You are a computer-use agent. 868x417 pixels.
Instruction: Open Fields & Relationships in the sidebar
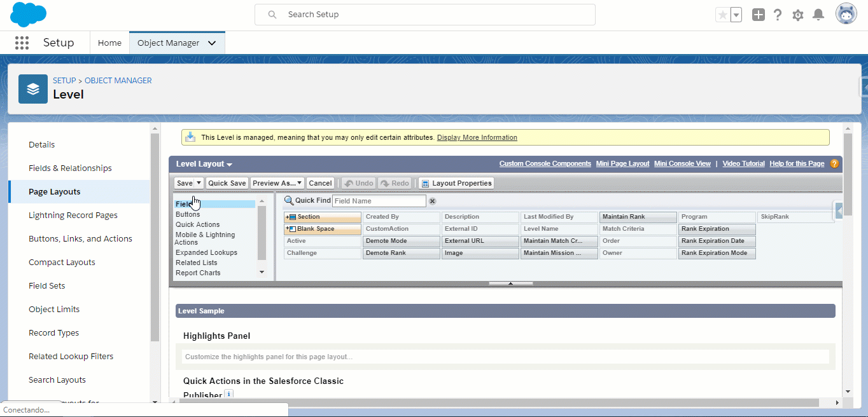coord(70,168)
